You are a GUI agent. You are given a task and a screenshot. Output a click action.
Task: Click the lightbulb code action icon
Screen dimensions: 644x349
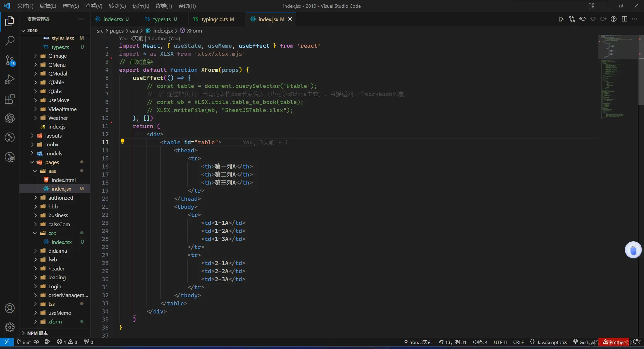122,142
